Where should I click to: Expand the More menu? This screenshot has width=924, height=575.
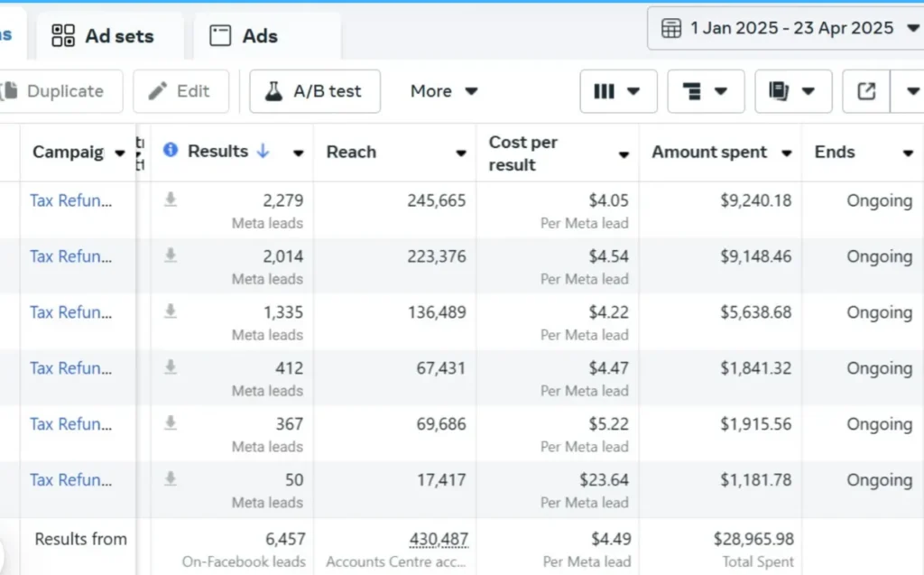point(443,91)
